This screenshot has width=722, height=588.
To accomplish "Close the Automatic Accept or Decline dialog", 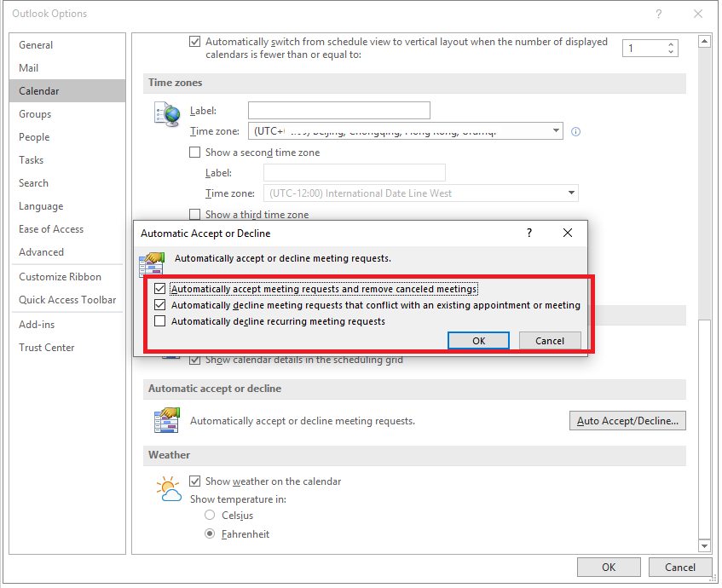I will (568, 233).
